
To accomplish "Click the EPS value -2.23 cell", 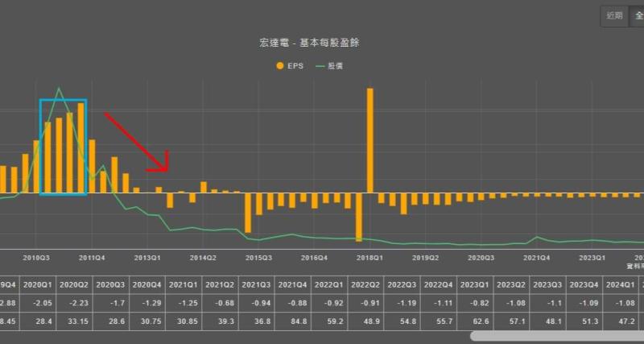I will click(x=74, y=303).
